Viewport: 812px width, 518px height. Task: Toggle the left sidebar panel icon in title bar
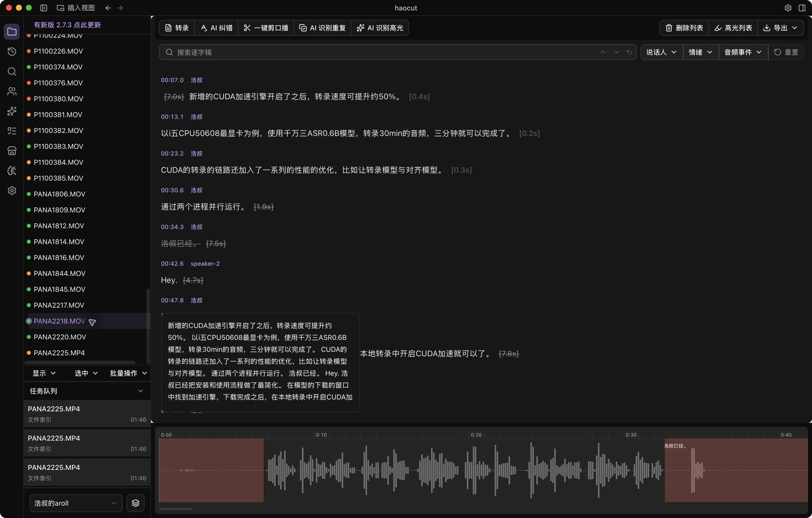44,8
